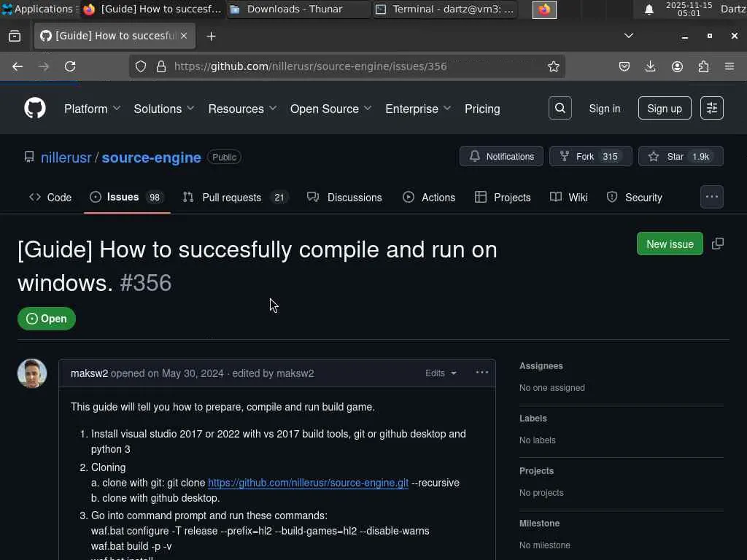Expand Open Source dropdown menu
The width and height of the screenshot is (747, 560).
330,109
